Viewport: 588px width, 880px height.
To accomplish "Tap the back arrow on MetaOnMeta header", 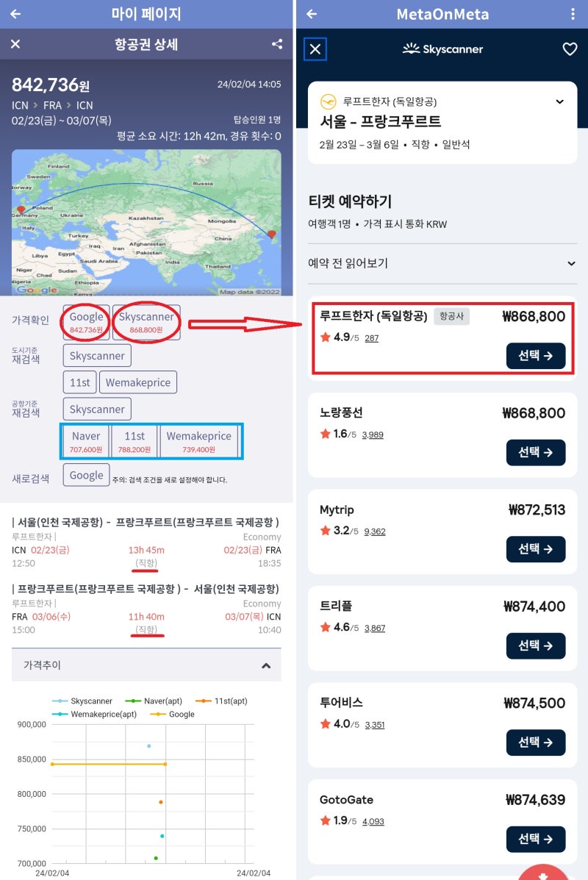I will pos(309,14).
